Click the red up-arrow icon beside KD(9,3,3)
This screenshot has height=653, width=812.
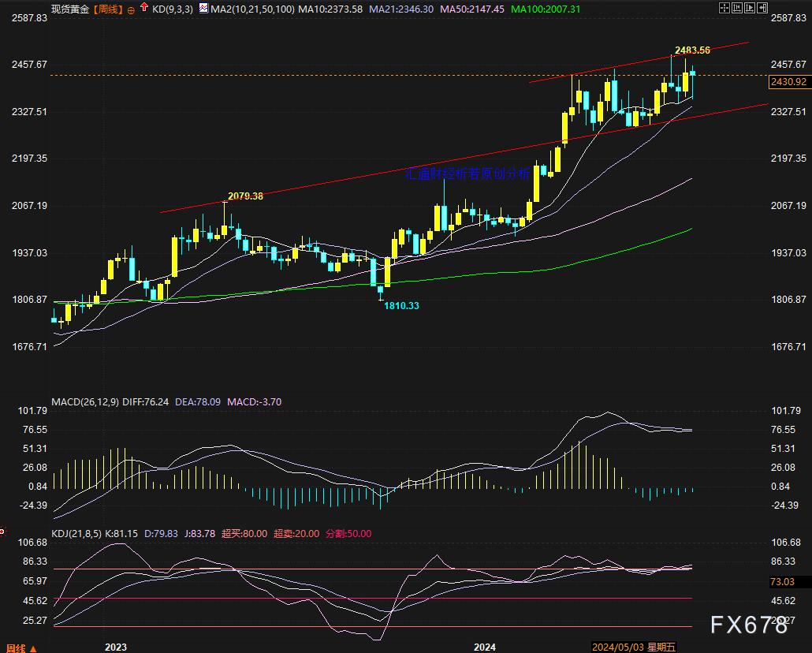(x=143, y=8)
